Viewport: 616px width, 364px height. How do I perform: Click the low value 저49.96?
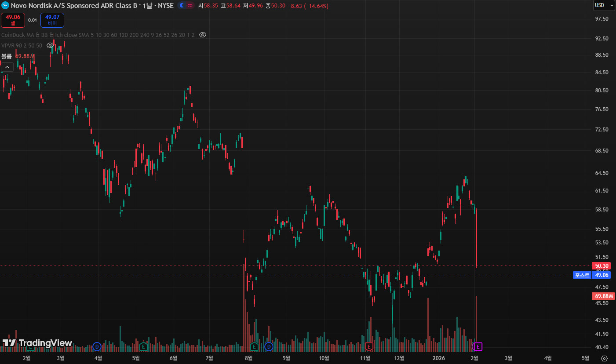point(253,6)
